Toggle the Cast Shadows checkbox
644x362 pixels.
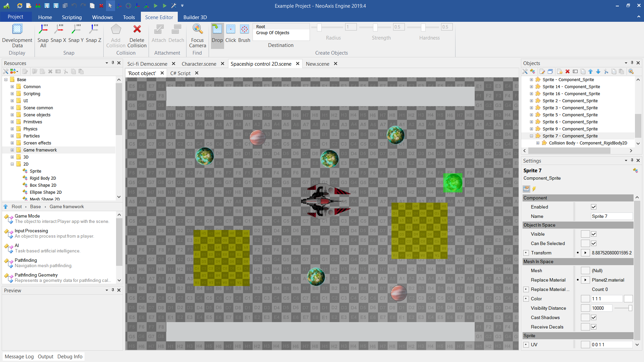click(x=594, y=317)
